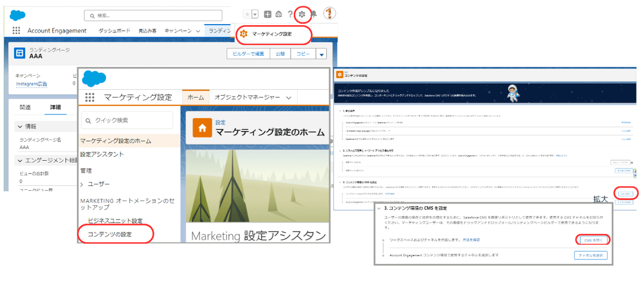Select マーケティング設定 from the gear menu
The width and height of the screenshot is (644, 281).
click(273, 34)
